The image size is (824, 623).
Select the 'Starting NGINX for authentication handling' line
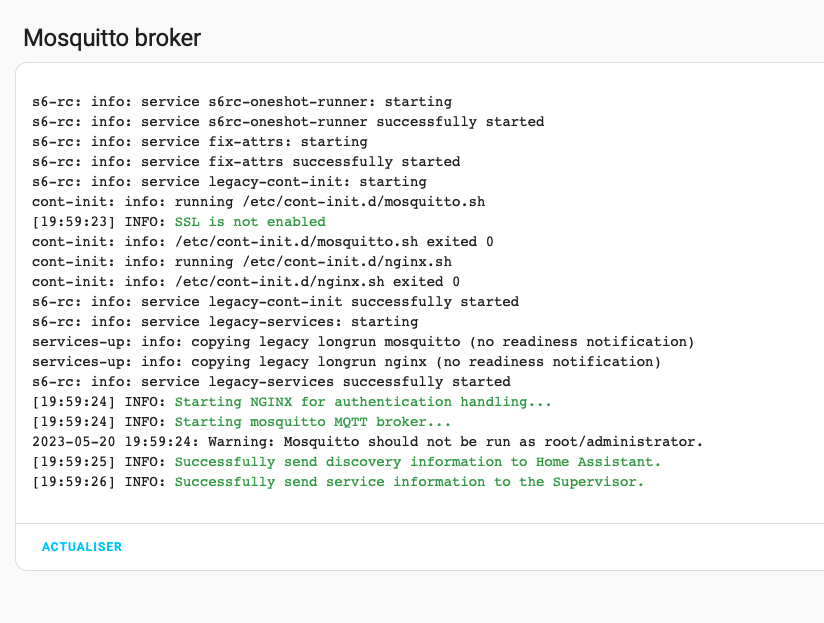tap(292, 402)
